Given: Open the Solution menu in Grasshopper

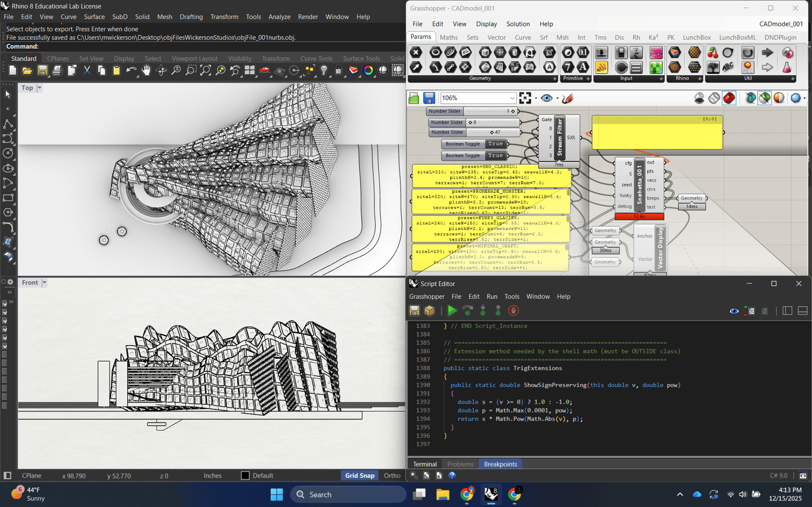Looking at the screenshot, I should tap(518, 24).
